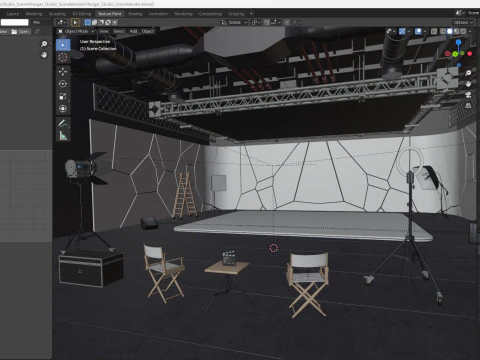Switch to Modeling workspace tab
This screenshot has width=480, height=360.
tap(34, 14)
